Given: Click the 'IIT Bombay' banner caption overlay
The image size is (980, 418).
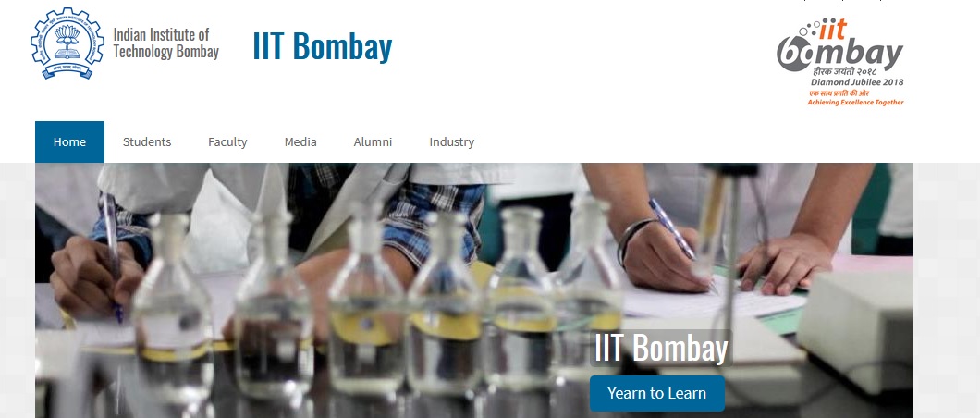Looking at the screenshot, I should tap(661, 348).
